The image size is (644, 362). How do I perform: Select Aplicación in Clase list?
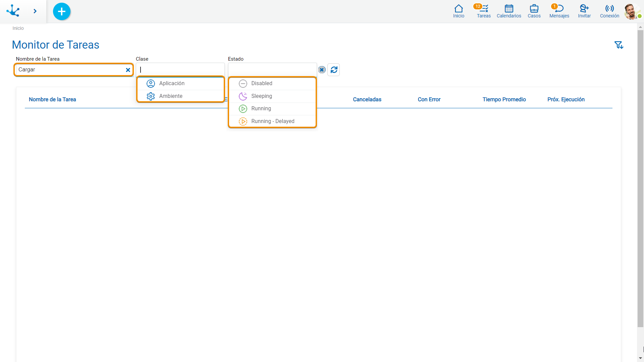pos(180,83)
